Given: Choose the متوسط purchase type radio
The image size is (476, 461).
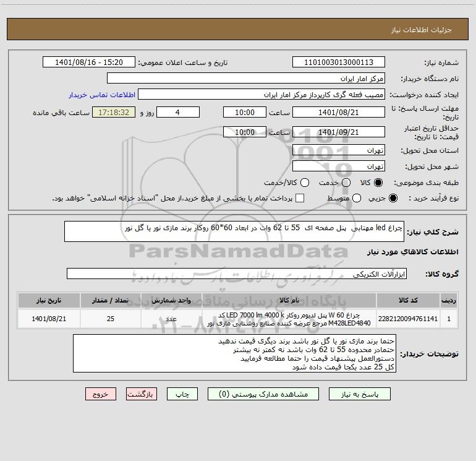Looking at the screenshot, I should click(x=357, y=198).
